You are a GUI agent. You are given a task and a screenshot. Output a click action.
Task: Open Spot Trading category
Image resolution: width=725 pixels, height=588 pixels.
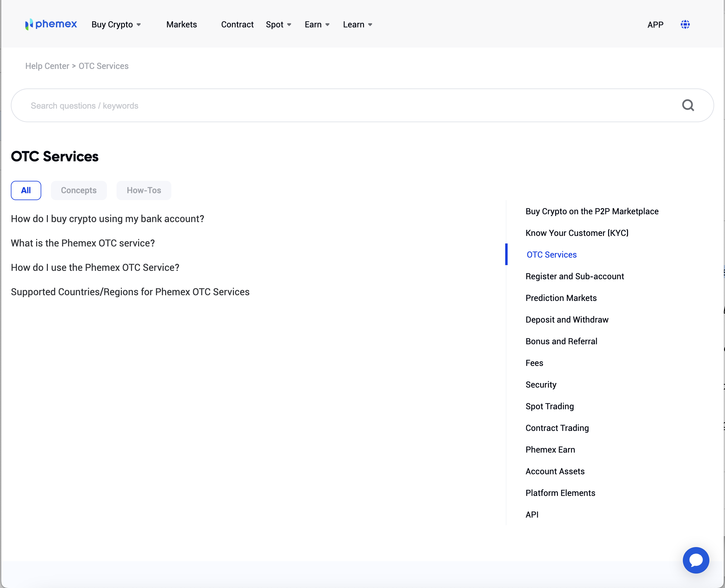point(549,407)
